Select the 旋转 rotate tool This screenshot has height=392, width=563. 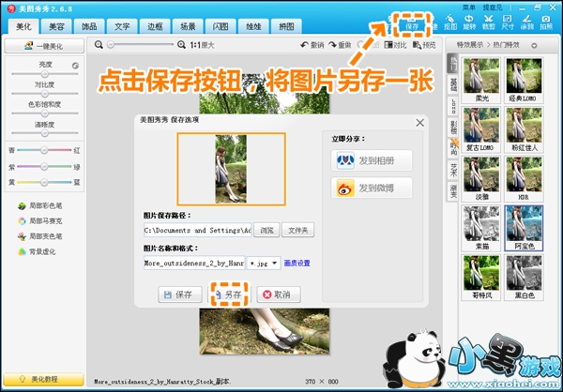469,23
